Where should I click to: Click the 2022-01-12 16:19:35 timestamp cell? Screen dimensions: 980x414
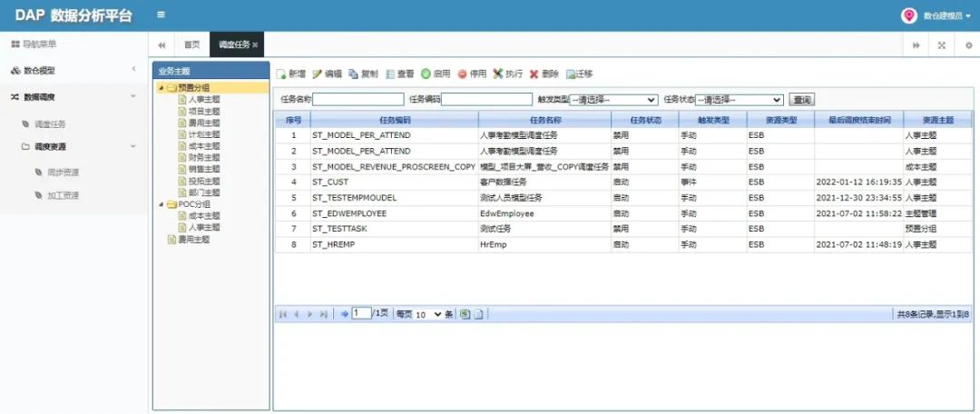(858, 182)
